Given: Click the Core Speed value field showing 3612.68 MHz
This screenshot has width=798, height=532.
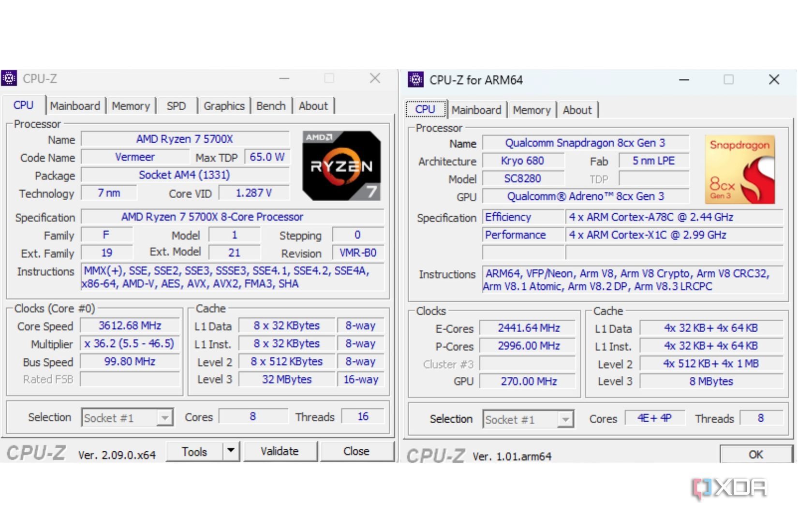Looking at the screenshot, I should point(130,325).
